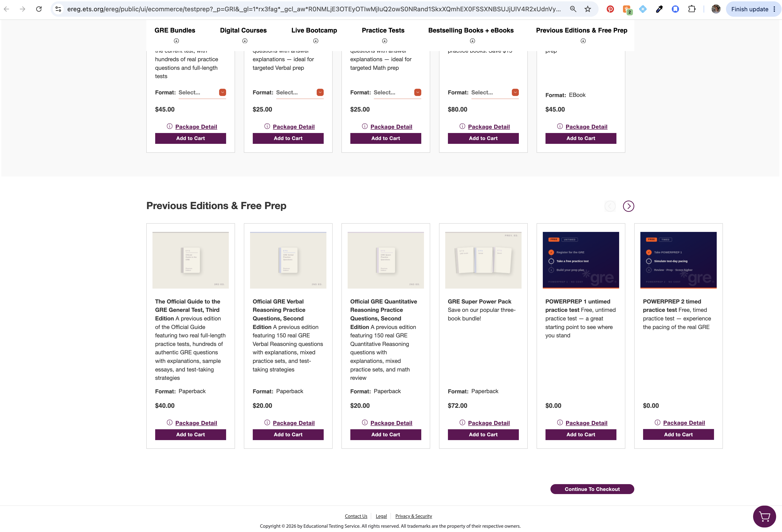Add $80.00 books bundle to cart

tap(483, 138)
